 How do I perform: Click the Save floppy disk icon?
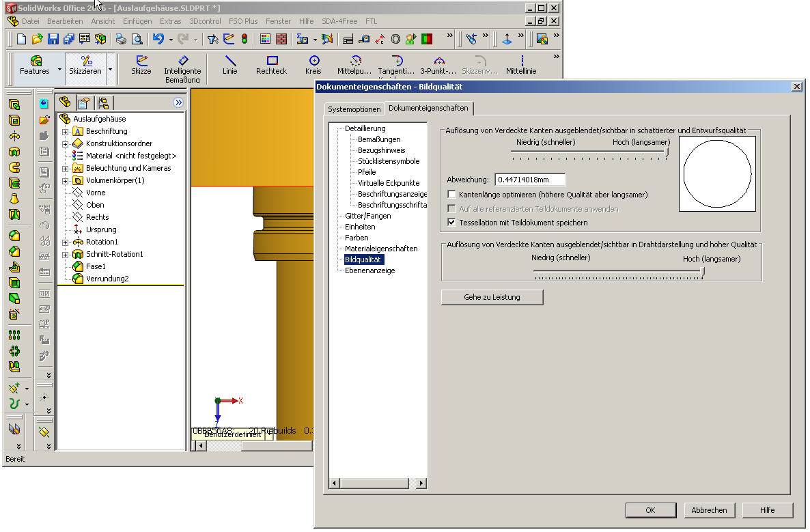point(53,39)
